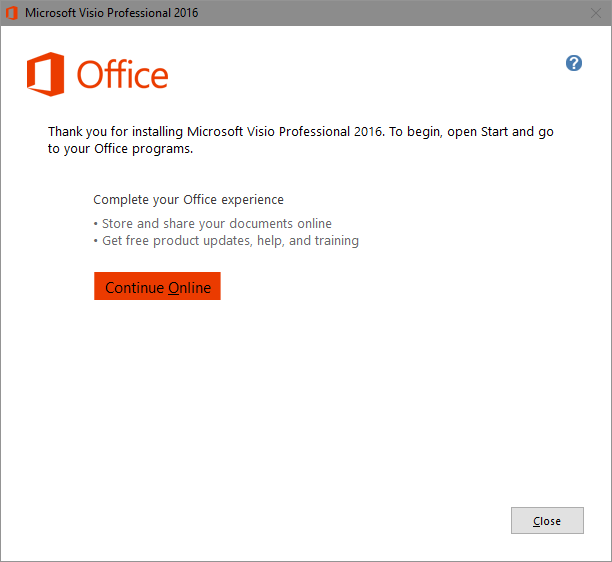Click the orange Office wordmark text
The height and width of the screenshot is (562, 612).
[123, 74]
